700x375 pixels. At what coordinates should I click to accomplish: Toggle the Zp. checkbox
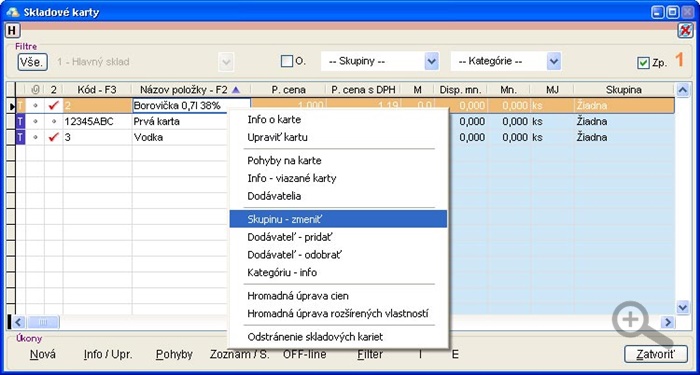tap(643, 63)
